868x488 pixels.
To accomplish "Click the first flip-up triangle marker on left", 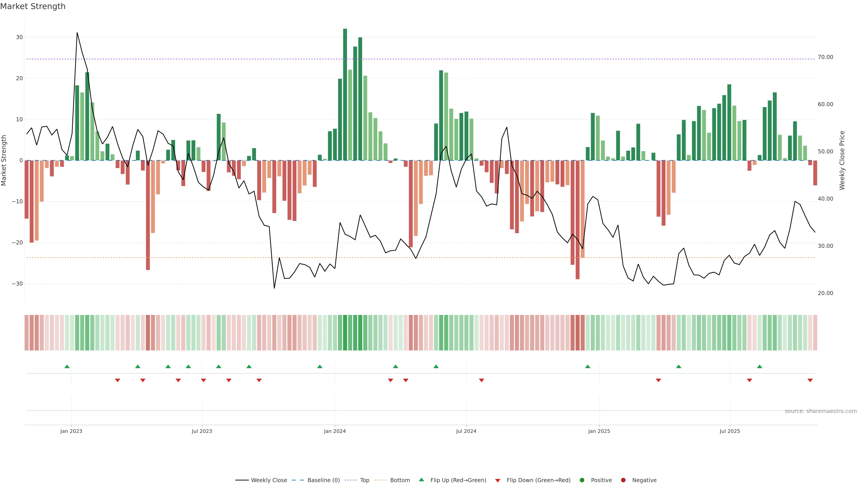I will pos(67,366).
